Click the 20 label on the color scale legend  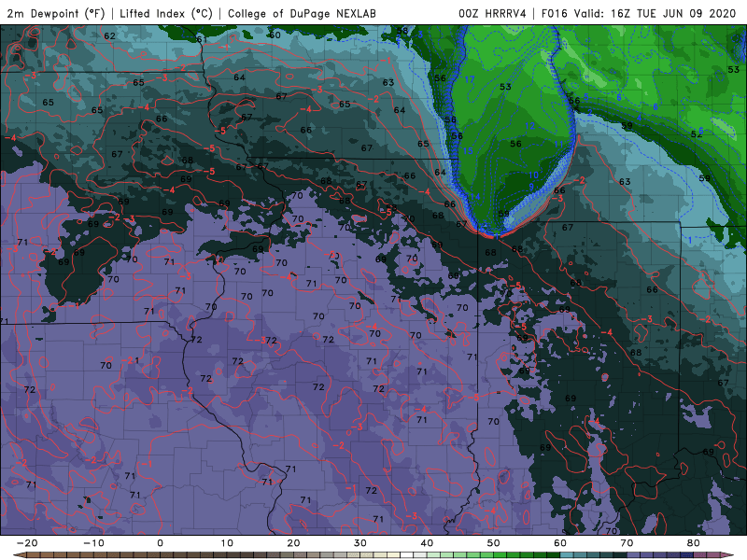click(x=293, y=543)
